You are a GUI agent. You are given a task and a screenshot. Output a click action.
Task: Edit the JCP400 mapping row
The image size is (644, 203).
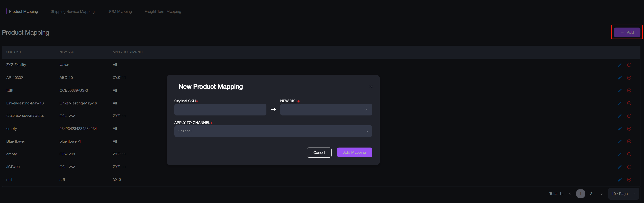point(620,167)
